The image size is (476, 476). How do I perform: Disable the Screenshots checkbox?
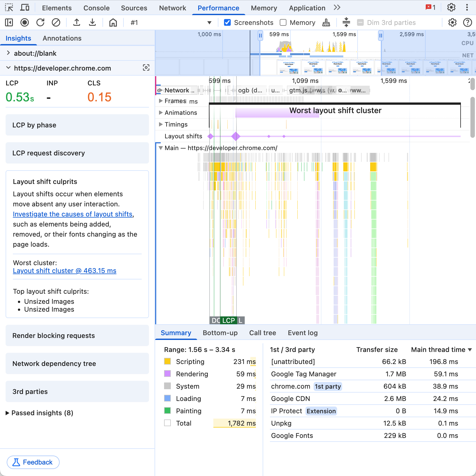(227, 22)
